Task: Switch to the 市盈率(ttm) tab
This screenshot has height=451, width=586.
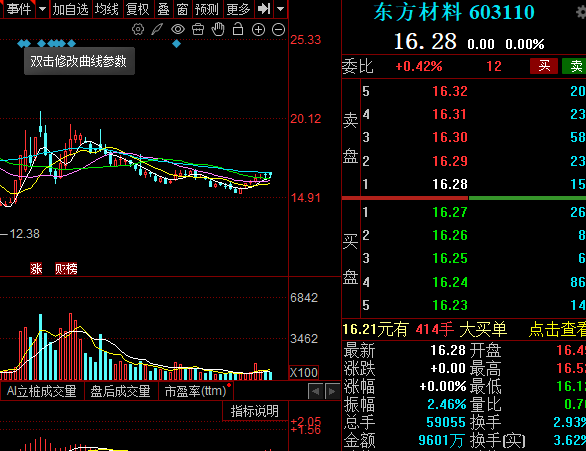Action: point(195,391)
